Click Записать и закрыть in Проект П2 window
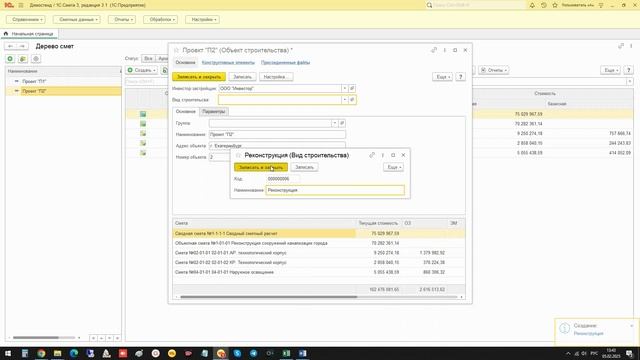This screenshot has width=640, height=360. click(199, 77)
